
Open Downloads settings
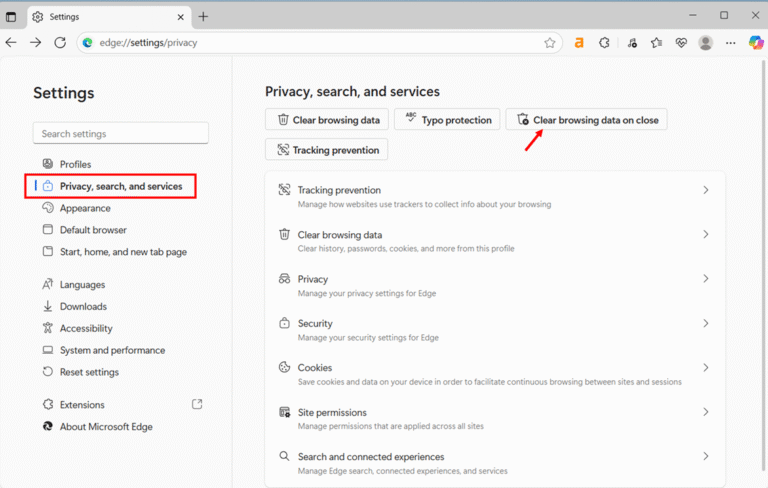(x=83, y=307)
